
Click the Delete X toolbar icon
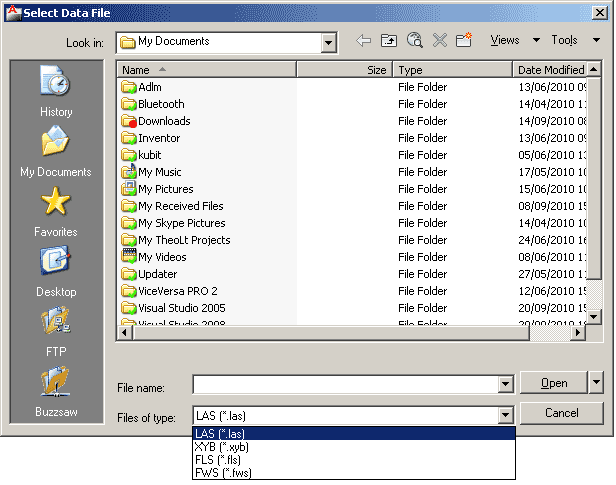click(x=440, y=40)
